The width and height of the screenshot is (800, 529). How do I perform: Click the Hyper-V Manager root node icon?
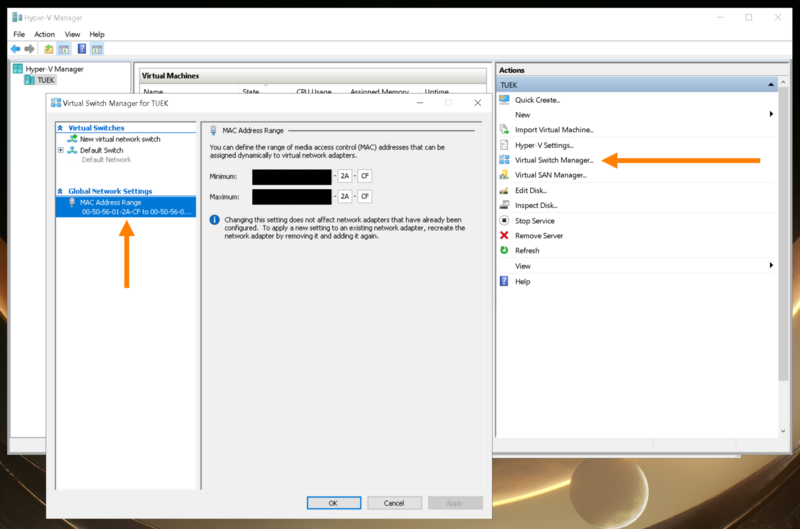(x=18, y=68)
